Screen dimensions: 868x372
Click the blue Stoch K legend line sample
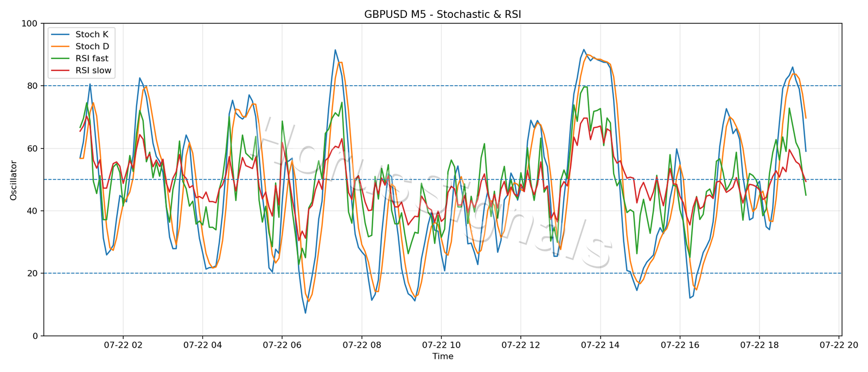[x=60, y=35]
